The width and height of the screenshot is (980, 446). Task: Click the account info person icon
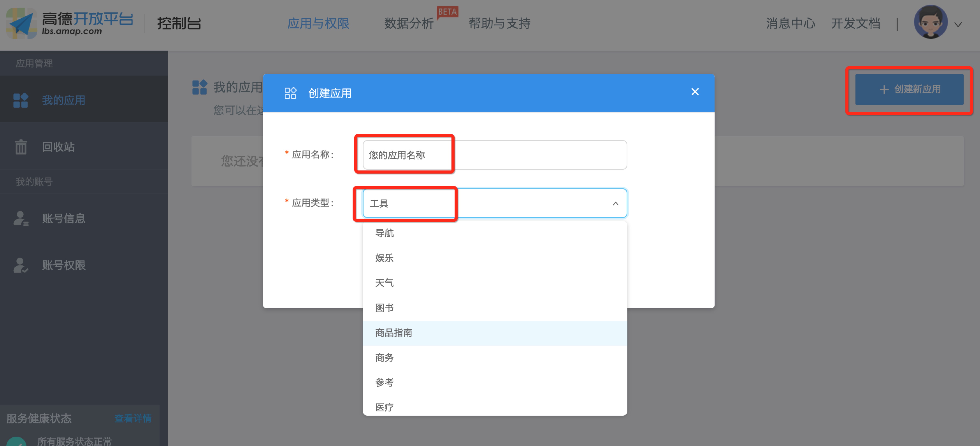21,219
